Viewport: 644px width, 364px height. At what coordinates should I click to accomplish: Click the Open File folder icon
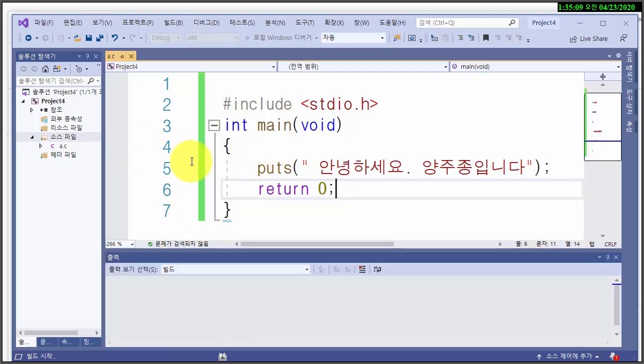77,38
